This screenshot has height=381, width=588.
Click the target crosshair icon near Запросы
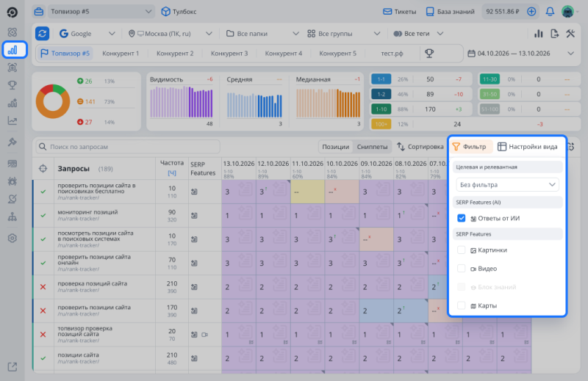43,169
